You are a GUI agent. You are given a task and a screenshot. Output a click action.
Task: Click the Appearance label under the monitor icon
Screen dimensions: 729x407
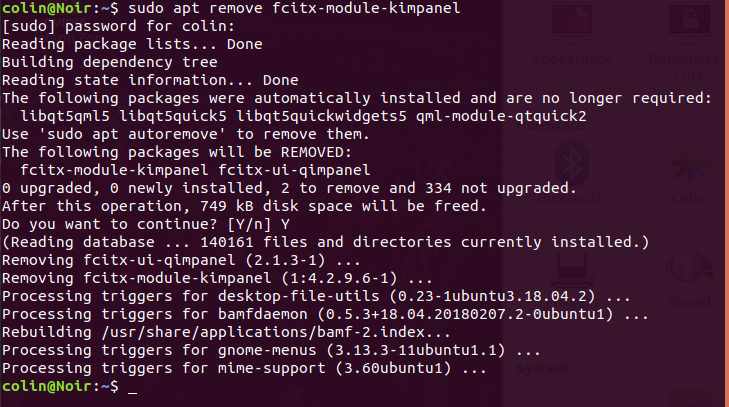(x=572, y=60)
